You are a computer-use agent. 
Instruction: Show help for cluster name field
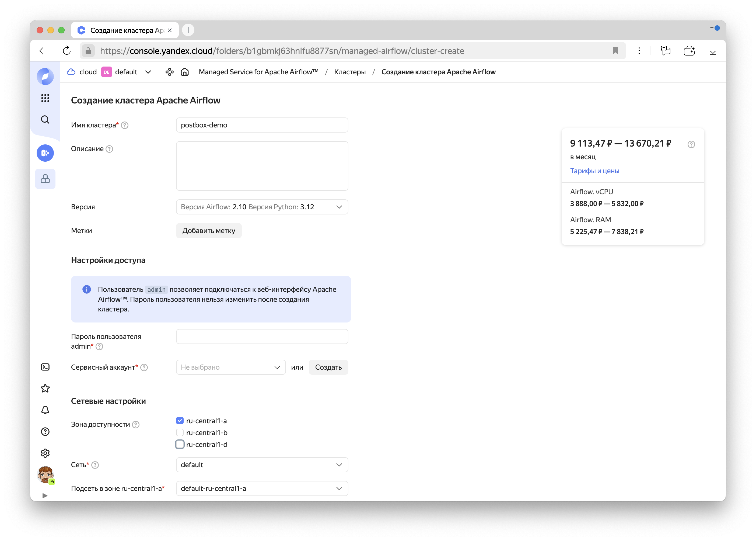click(124, 125)
